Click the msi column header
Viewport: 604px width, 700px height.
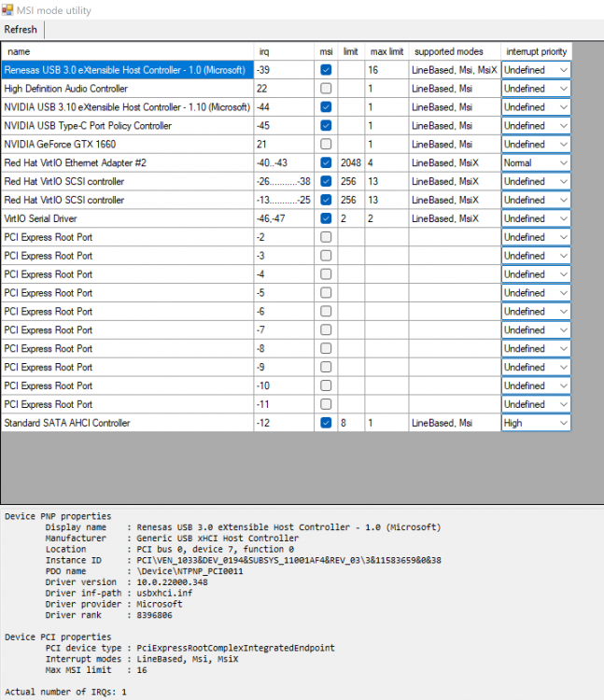coord(326,51)
